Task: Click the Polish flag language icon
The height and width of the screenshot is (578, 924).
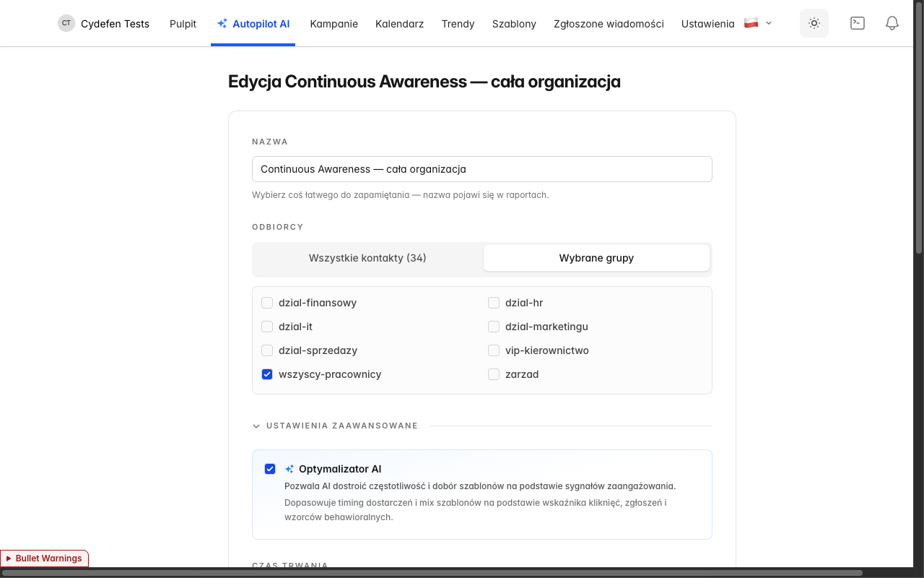Action: click(751, 23)
